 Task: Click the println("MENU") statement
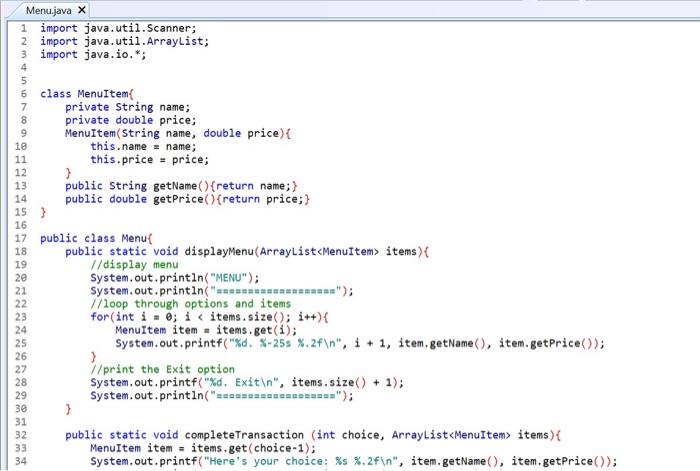point(175,278)
